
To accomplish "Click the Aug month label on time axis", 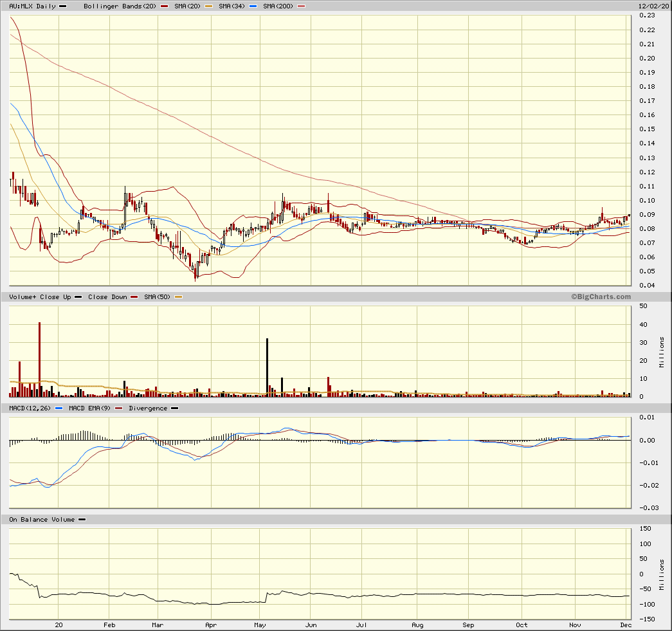I will pyautogui.click(x=417, y=625).
